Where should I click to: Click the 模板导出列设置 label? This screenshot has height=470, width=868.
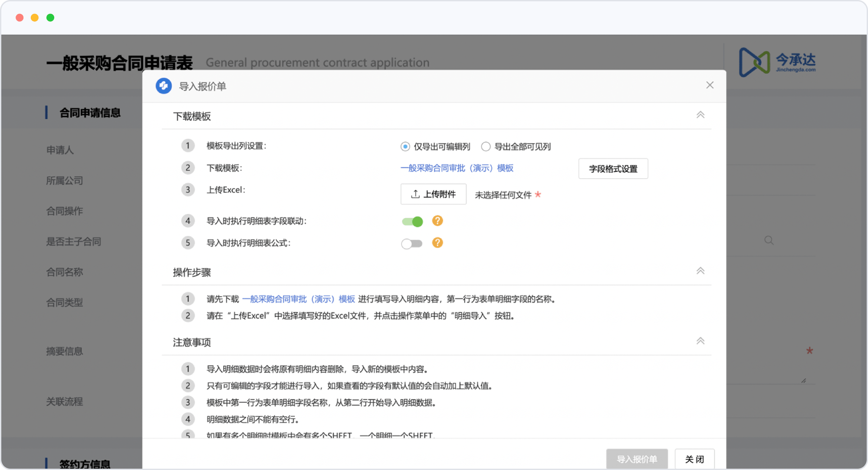click(x=237, y=146)
